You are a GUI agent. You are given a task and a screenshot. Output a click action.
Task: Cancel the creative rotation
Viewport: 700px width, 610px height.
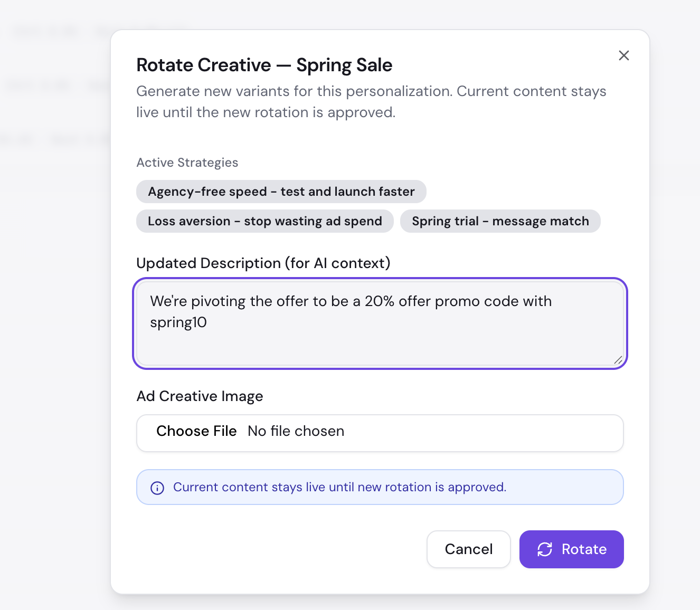(468, 549)
